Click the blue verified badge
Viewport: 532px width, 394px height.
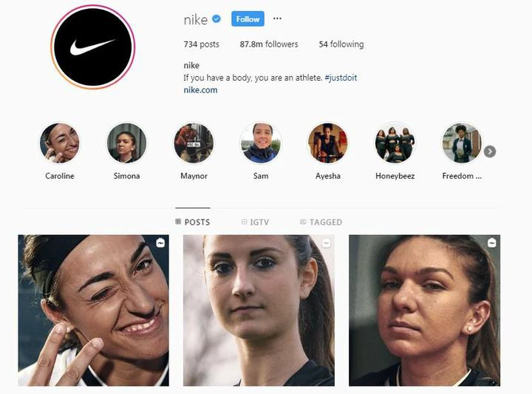216,19
